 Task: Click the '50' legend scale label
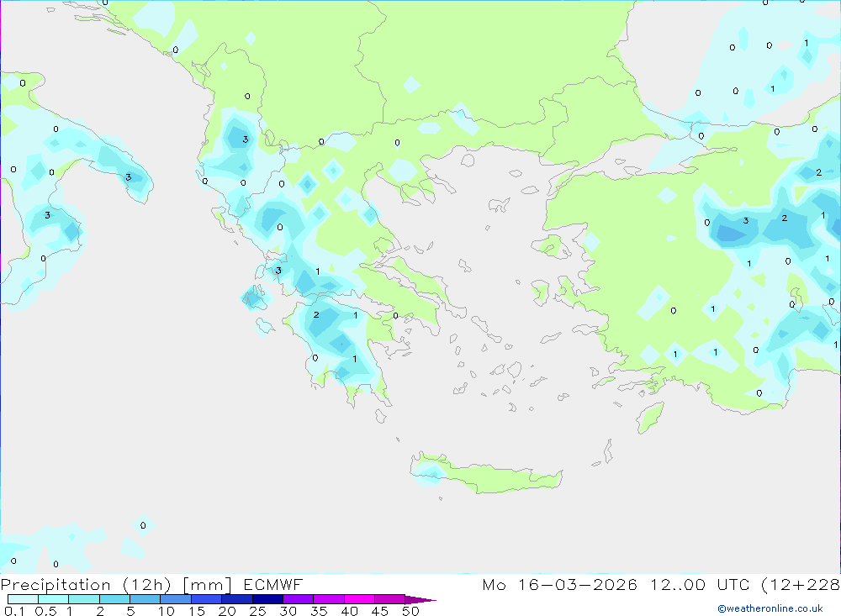pos(411,611)
